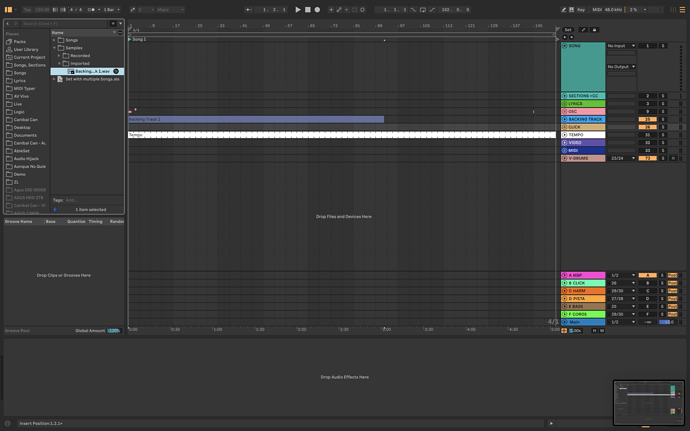Expand the Songs folder in browser
The image size is (690, 431).
pos(55,40)
